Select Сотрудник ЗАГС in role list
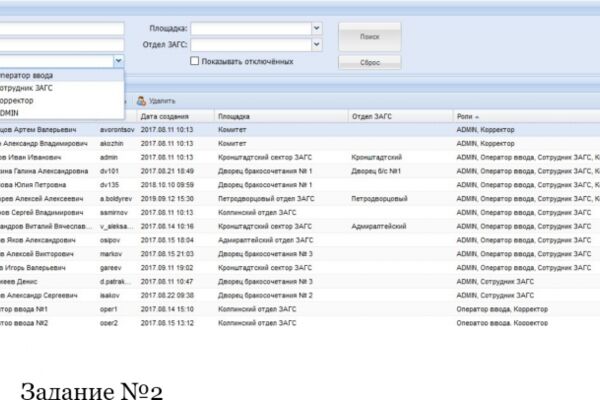The image size is (600, 400). [62, 88]
